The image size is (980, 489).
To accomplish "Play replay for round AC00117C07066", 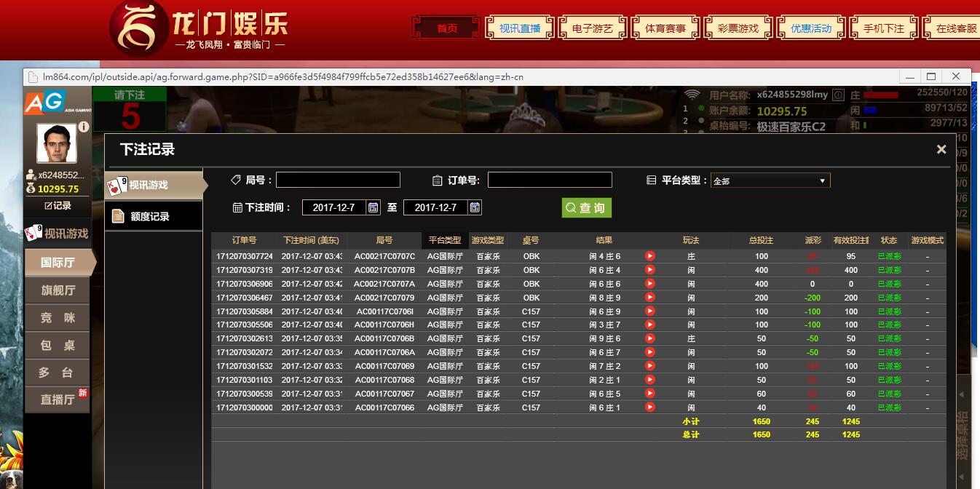I will [649, 407].
